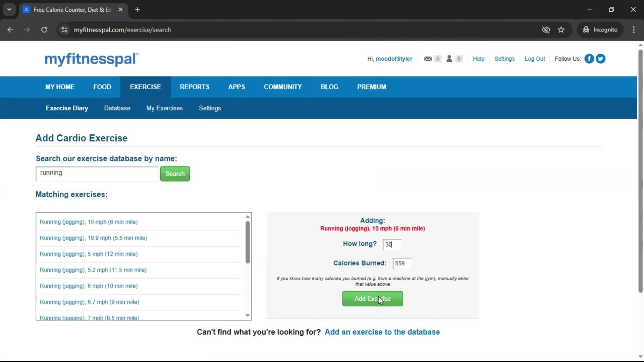Image resolution: width=644 pixels, height=362 pixels.
Task: Click the How long minutes field
Action: (x=392, y=245)
